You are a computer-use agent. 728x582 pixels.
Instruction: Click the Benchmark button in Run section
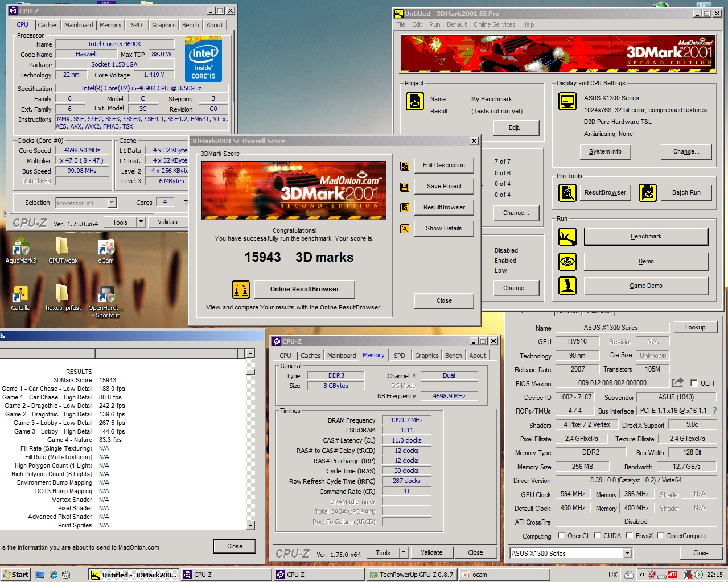tap(646, 237)
